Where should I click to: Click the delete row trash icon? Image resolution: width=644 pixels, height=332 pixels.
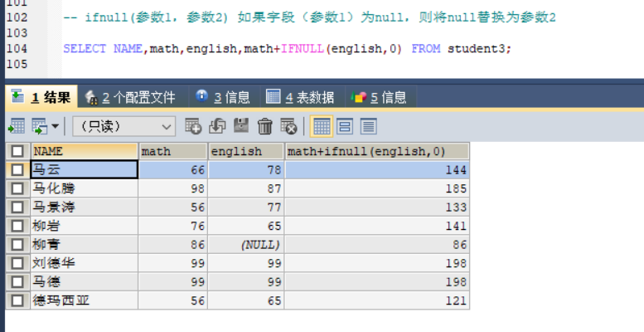(265, 126)
